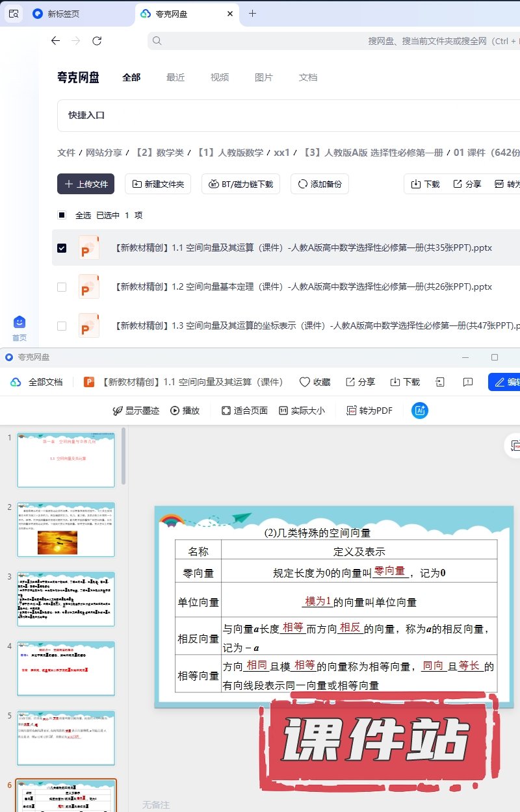Click the 收藏 heart icon
520x812 pixels.
tap(305, 382)
